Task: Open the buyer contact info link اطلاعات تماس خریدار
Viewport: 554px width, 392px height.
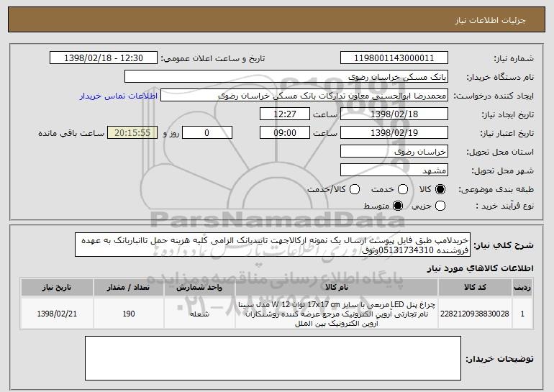Action: coord(119,96)
